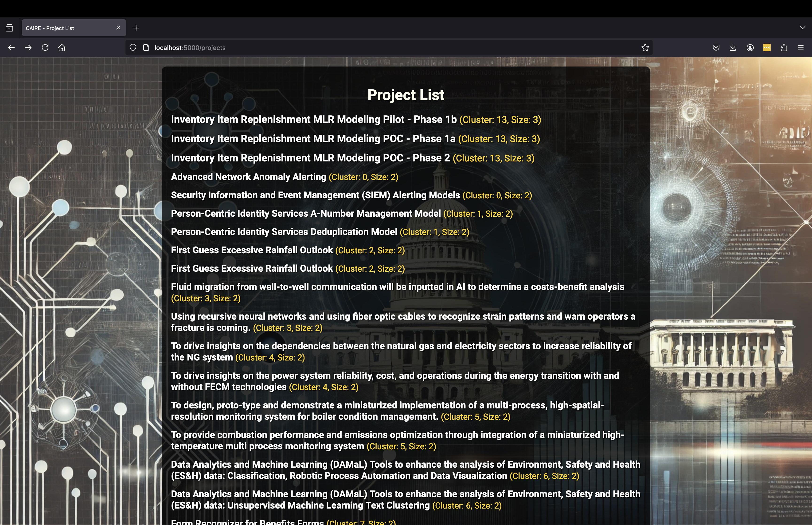812x525 pixels.
Task: Open the downloads panel
Action: [x=733, y=48]
